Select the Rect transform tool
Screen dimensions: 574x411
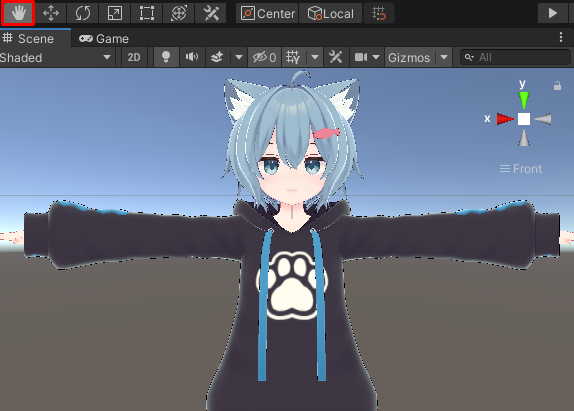pyautogui.click(x=146, y=14)
